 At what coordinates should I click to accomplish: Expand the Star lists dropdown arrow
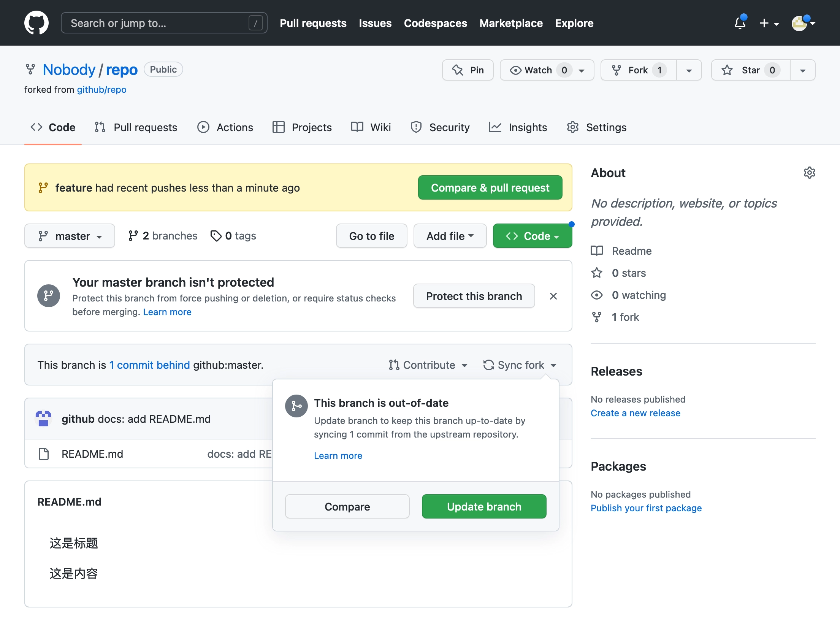click(802, 70)
